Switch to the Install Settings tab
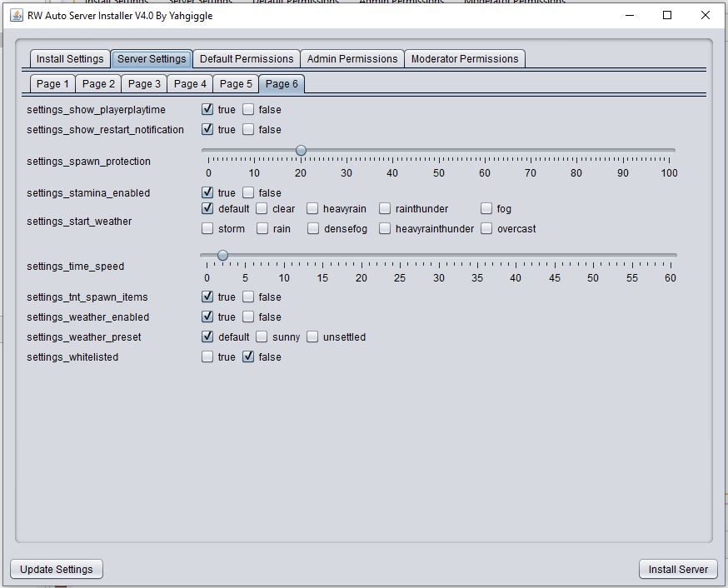The width and height of the screenshot is (728, 588). (x=70, y=59)
